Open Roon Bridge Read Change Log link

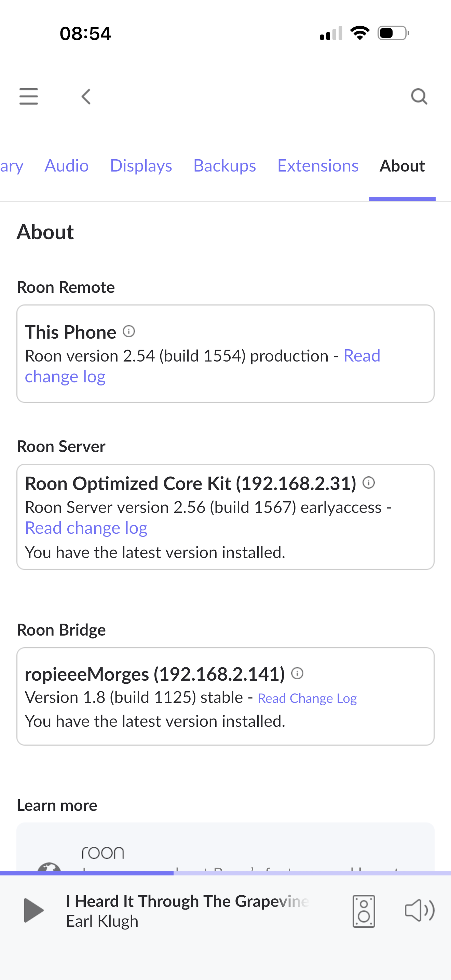pyautogui.click(x=307, y=698)
